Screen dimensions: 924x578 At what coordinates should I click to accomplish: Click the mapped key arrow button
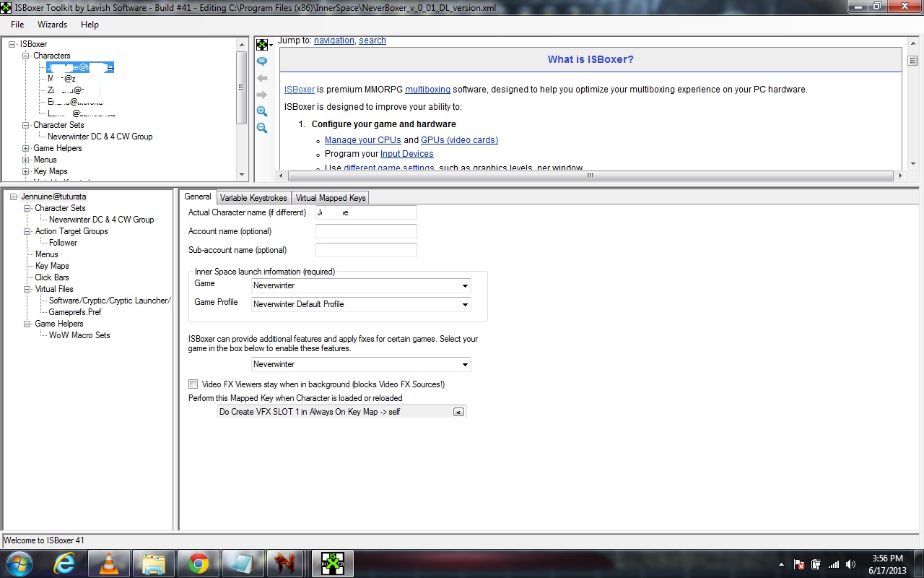(458, 412)
